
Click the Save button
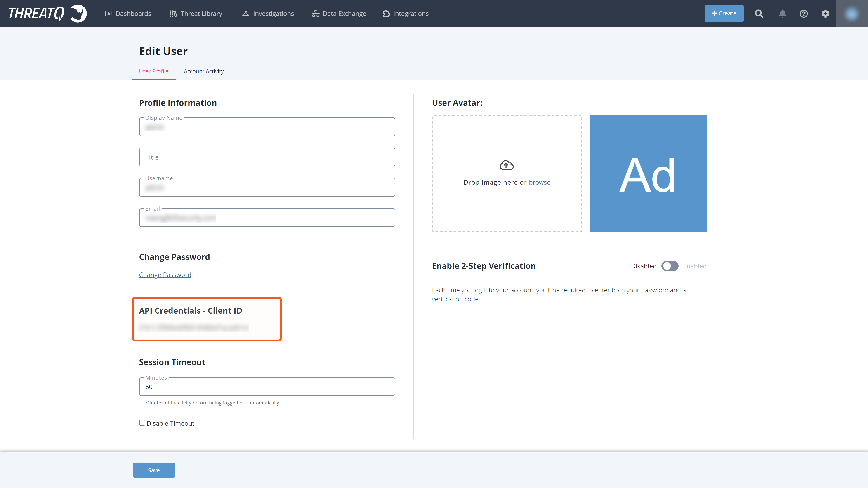pos(154,470)
